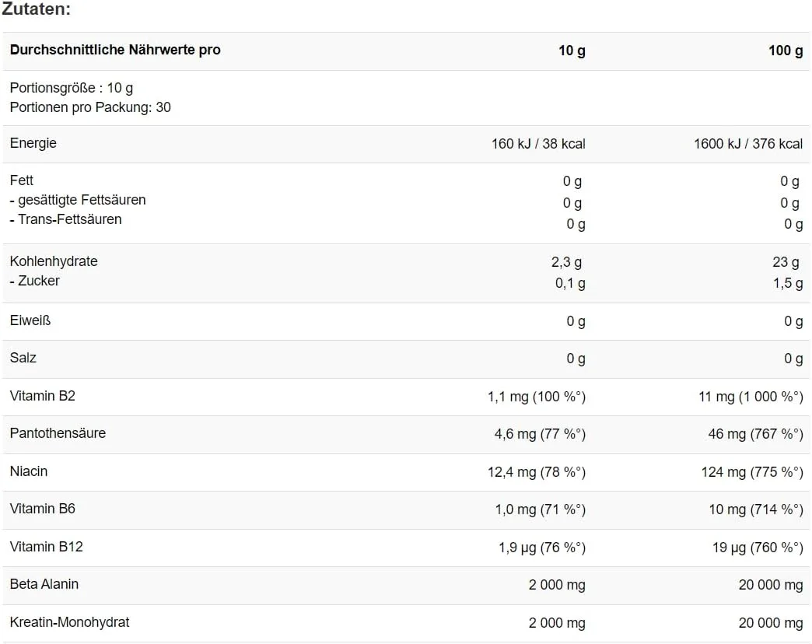This screenshot has height=644, width=812.
Task: Click the 'Beta Alanin' row label
Action: [44, 584]
